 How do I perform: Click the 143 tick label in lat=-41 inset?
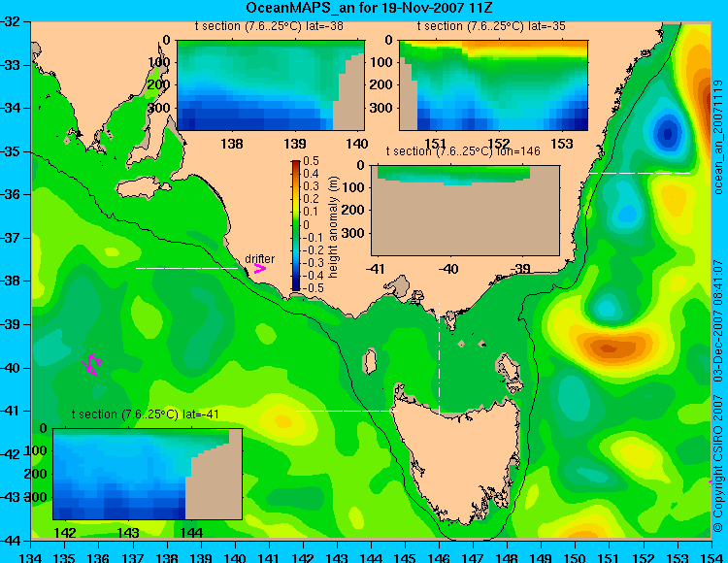(x=128, y=533)
